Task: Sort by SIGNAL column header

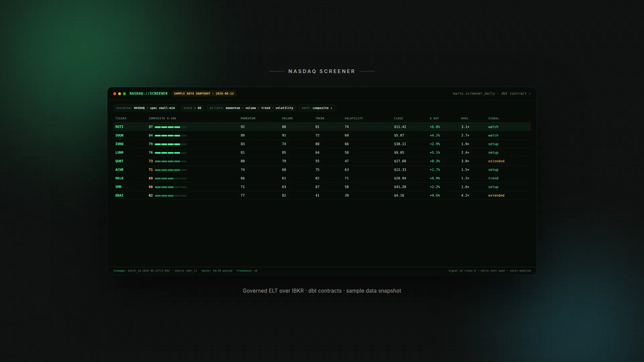Action: coord(494,118)
